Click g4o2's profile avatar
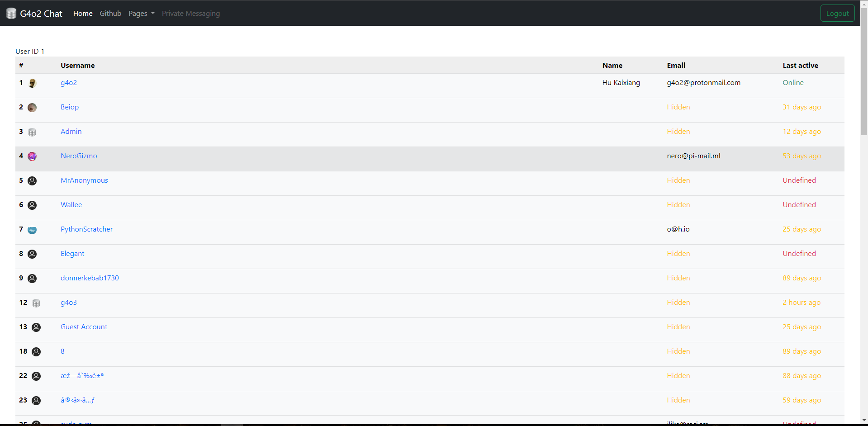The width and height of the screenshot is (868, 426). tap(33, 83)
